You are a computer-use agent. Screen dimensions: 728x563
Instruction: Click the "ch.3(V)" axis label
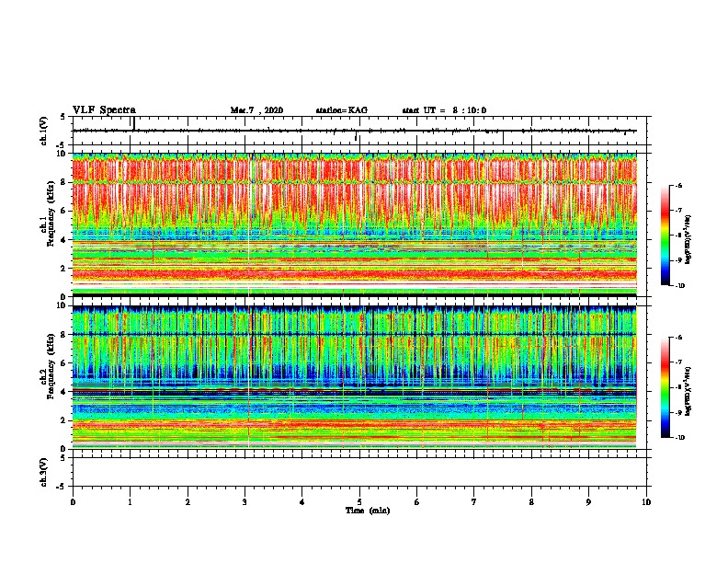point(44,472)
